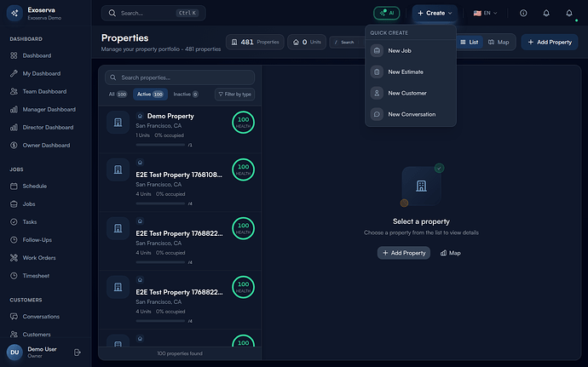Screen dimensions: 588x367
Task: Open Timesheet in the sidebar
Action: 37,276
